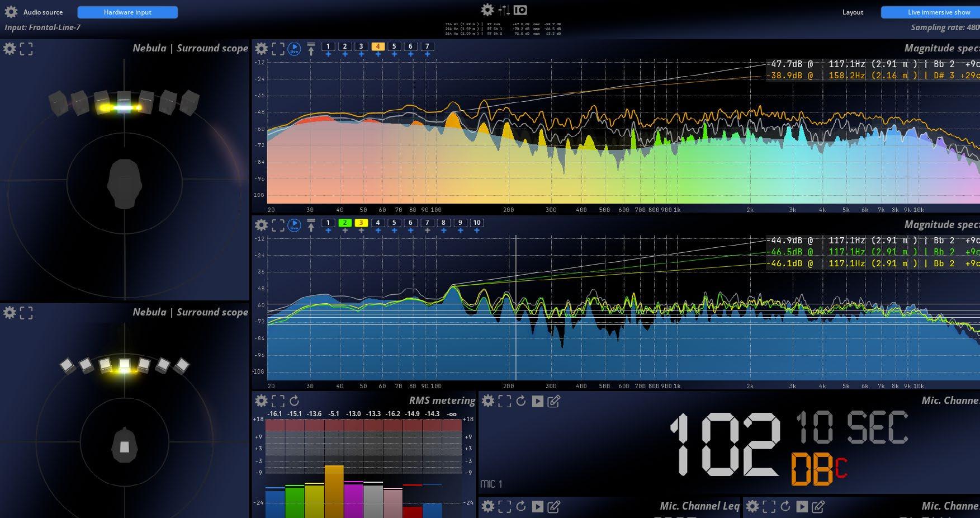Viewport: 980px width, 518px height.
Task: Open settings of the upper Surround scope
Action: [10, 49]
